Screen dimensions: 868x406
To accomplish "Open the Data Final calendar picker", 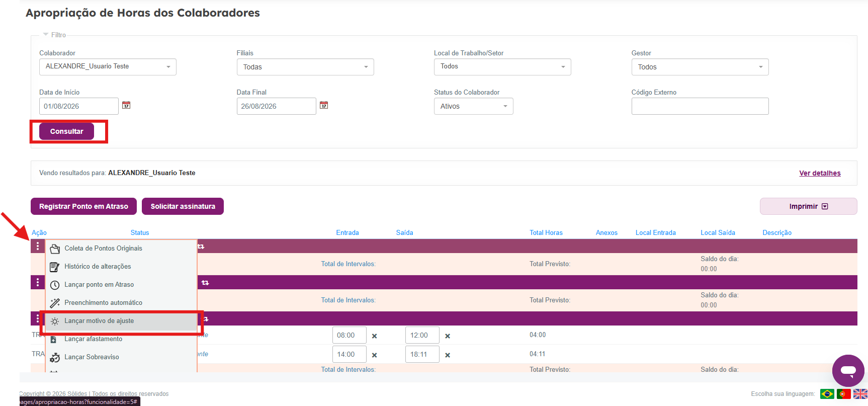I will [x=324, y=105].
